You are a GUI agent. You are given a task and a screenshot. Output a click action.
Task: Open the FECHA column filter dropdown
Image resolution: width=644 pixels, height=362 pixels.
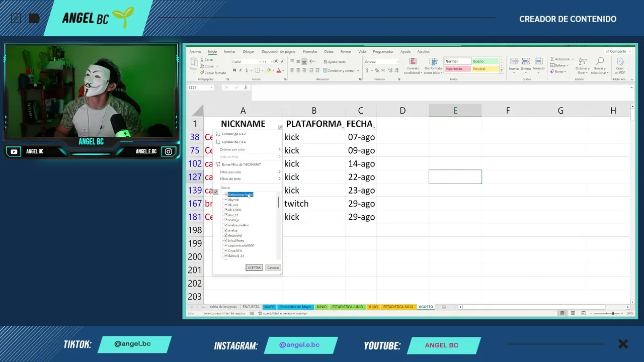[374, 127]
